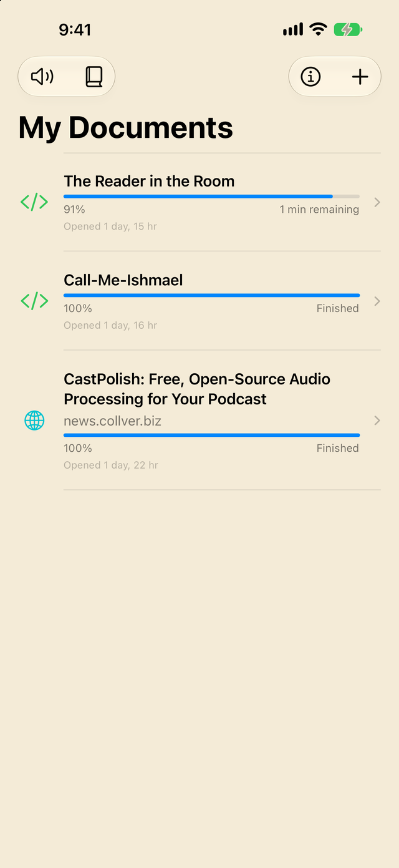Viewport: 399px width, 868px height.
Task: Tap the cellular signal bars
Action: tap(293, 29)
